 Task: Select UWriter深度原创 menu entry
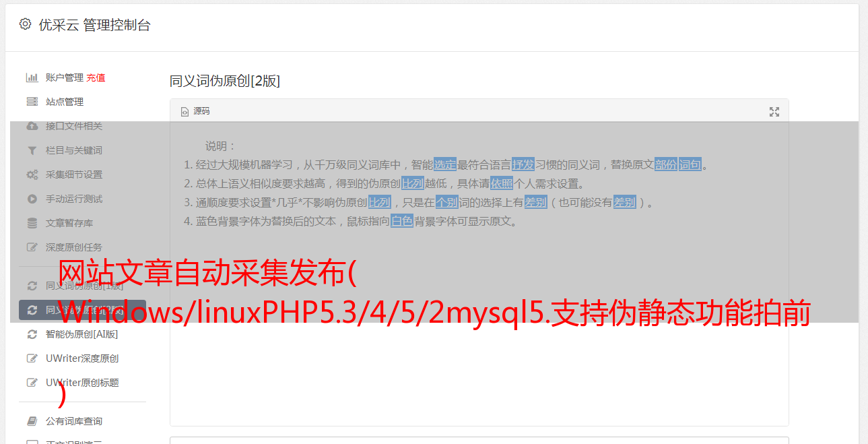[x=82, y=358]
